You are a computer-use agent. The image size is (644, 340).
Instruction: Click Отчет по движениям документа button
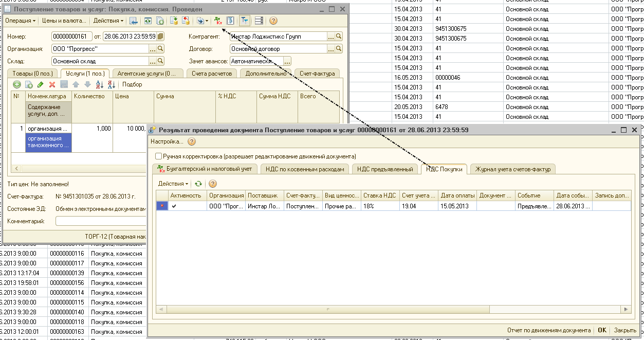point(548,330)
